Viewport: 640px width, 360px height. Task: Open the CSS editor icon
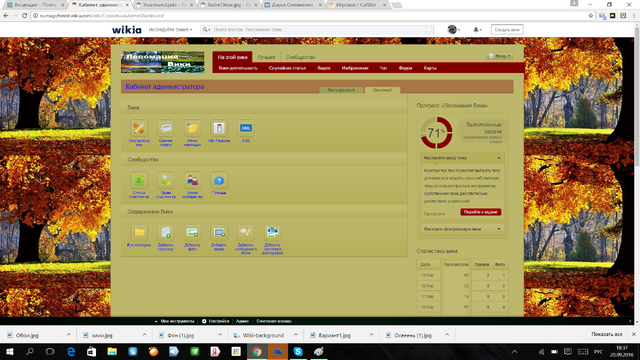pos(246,128)
